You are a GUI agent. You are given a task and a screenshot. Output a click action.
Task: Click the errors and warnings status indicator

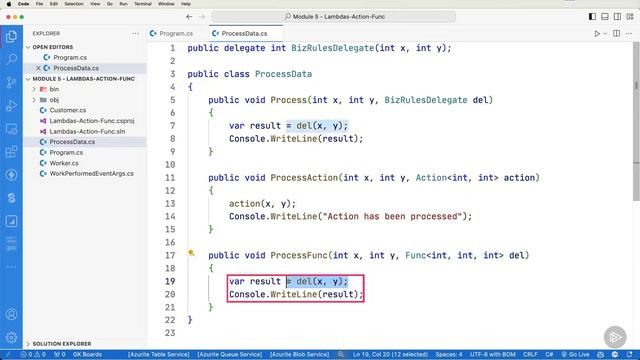click(x=33, y=355)
